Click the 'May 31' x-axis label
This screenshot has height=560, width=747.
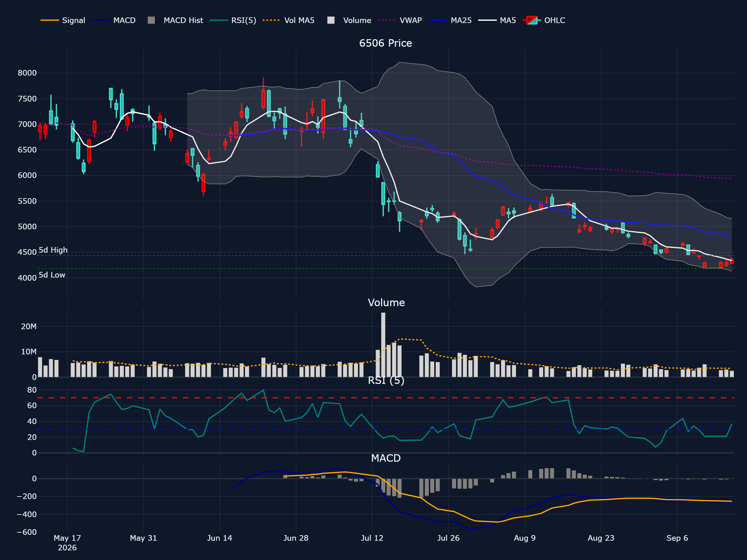143,538
